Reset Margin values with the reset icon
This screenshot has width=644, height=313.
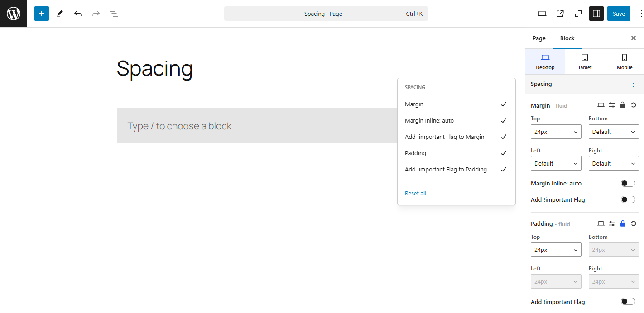[634, 105]
